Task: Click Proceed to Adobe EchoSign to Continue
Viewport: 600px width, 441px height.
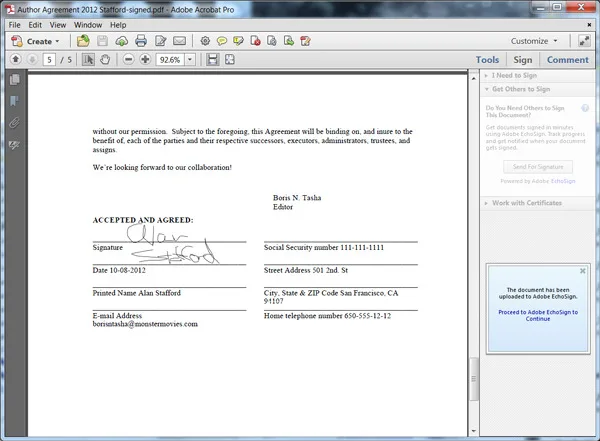Action: [538, 315]
